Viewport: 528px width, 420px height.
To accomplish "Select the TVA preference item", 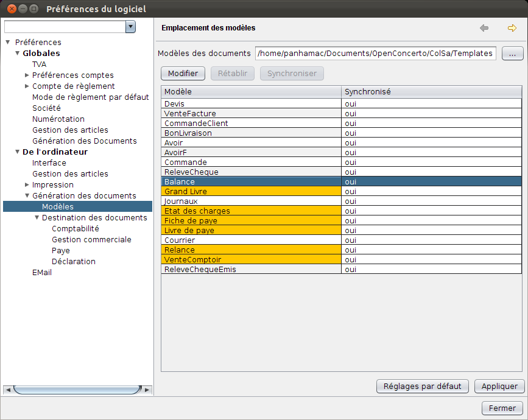I will pos(39,65).
